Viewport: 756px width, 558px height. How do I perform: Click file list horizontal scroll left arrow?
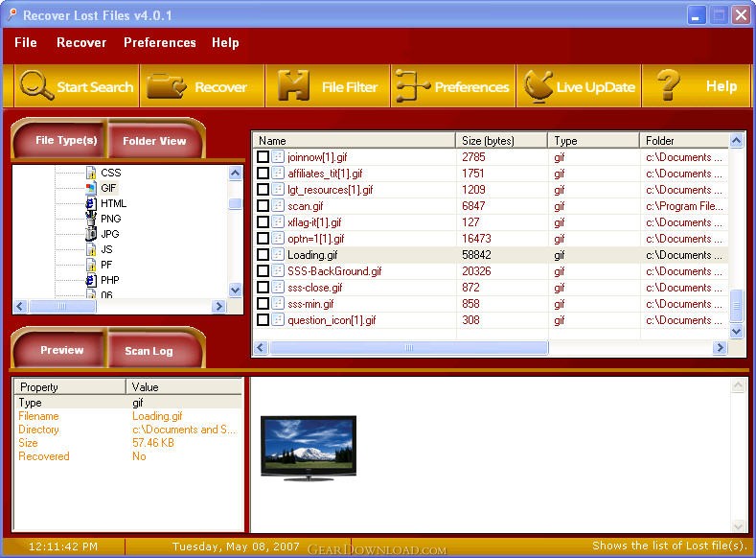point(261,347)
